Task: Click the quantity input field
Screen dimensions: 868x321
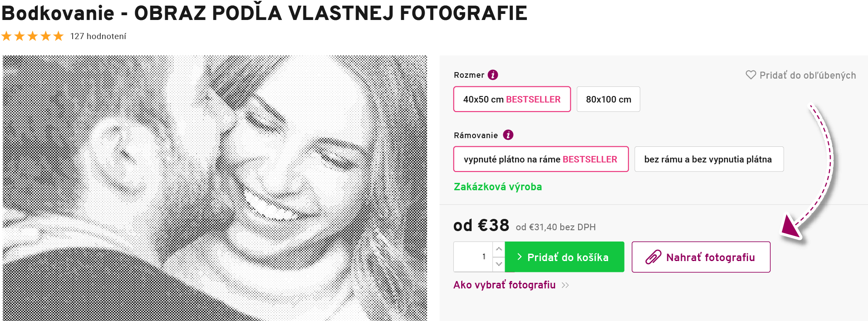Action: 473,257
